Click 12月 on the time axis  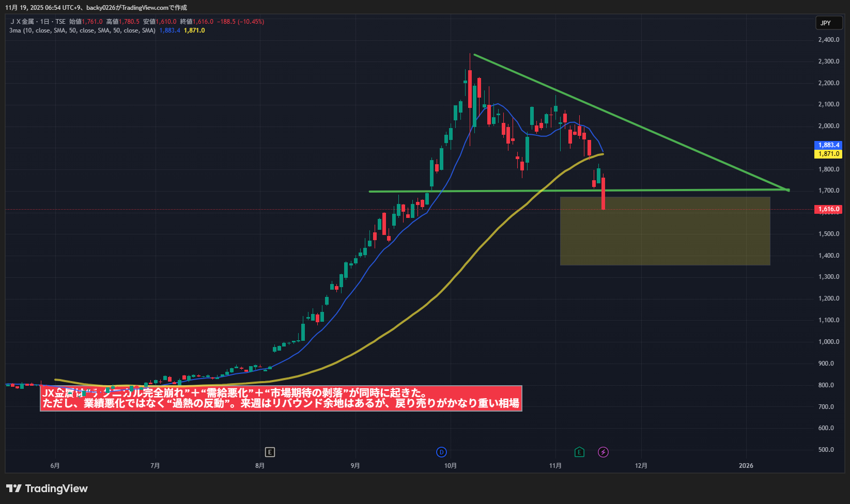coord(641,466)
